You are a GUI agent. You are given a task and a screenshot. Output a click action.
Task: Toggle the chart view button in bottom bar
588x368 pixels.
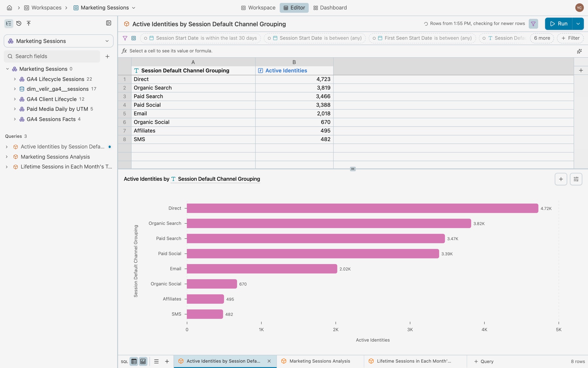point(143,361)
